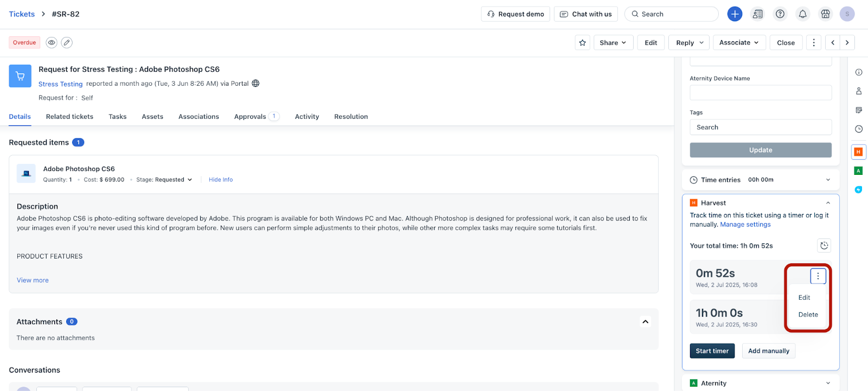Open the notifications bell icon
Image resolution: width=868 pixels, height=391 pixels.
pos(802,14)
